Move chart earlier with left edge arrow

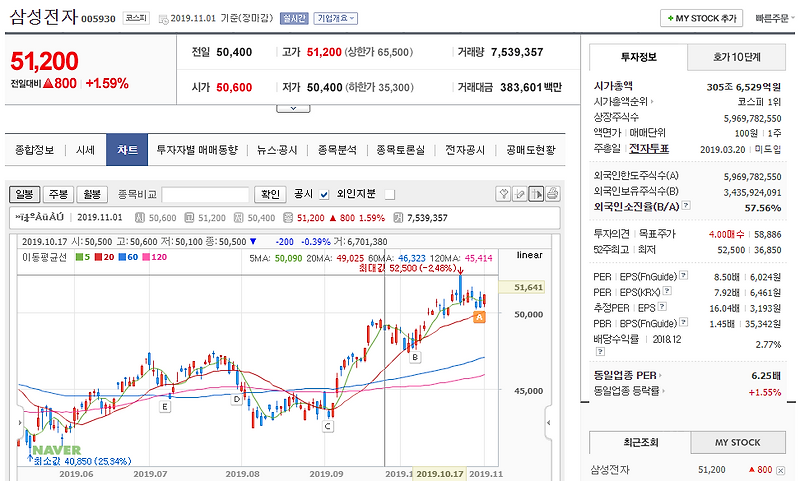(x=20, y=422)
